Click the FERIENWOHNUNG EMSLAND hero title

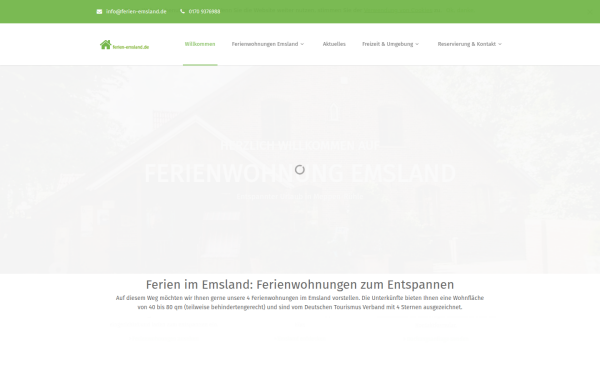point(300,174)
